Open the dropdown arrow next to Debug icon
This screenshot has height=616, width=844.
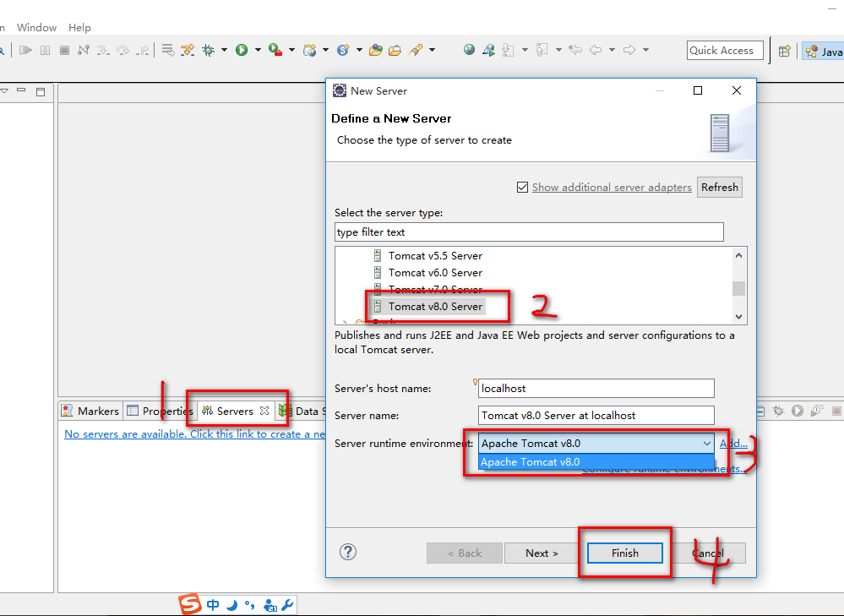[x=224, y=50]
